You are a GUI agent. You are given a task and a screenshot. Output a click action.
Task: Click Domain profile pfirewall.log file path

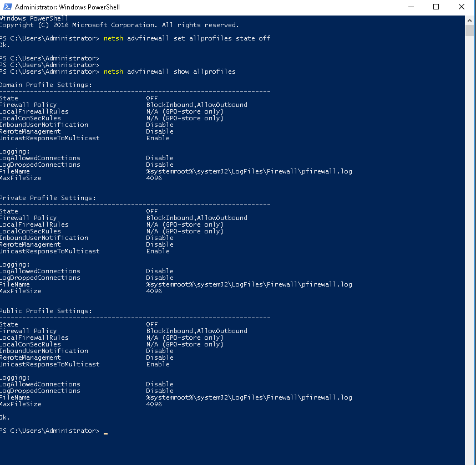coord(249,172)
